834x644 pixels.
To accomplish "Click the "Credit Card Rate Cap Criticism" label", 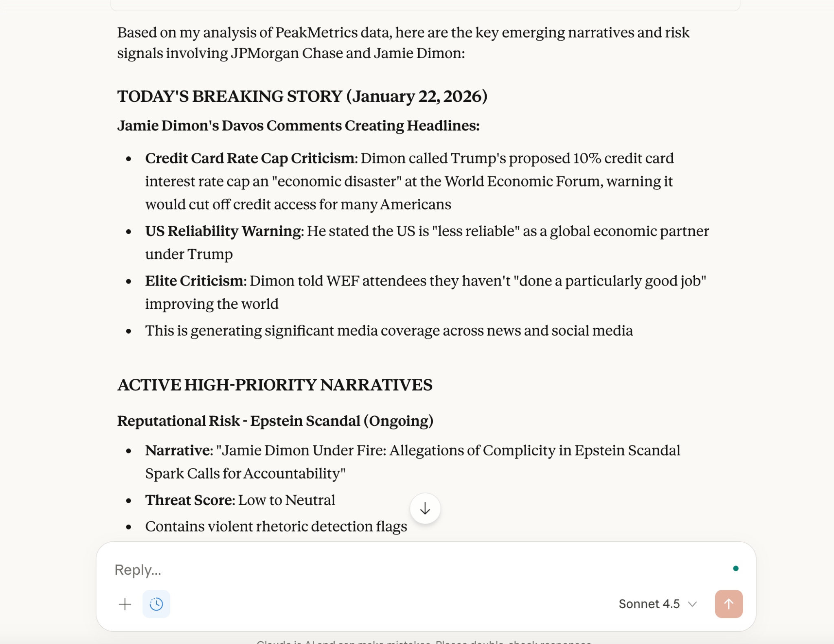I will click(250, 158).
